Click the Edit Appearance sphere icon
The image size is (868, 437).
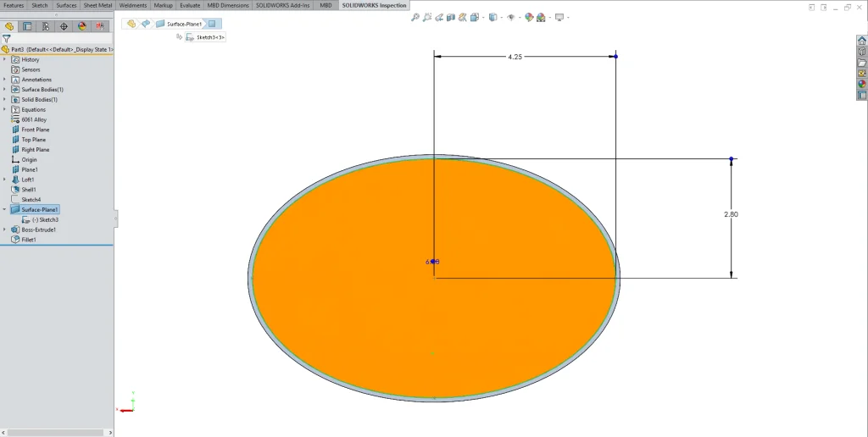pyautogui.click(x=529, y=17)
